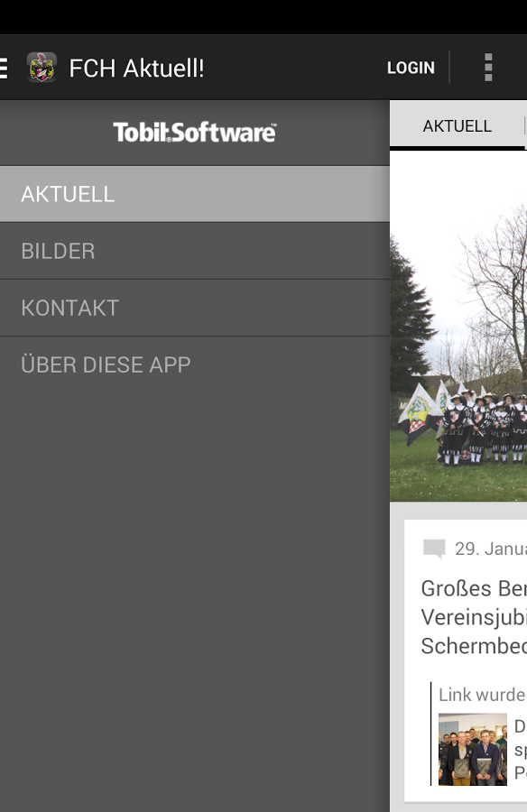Click the 'Link wurde' shared text
The height and width of the screenshot is (812, 527).
483,695
